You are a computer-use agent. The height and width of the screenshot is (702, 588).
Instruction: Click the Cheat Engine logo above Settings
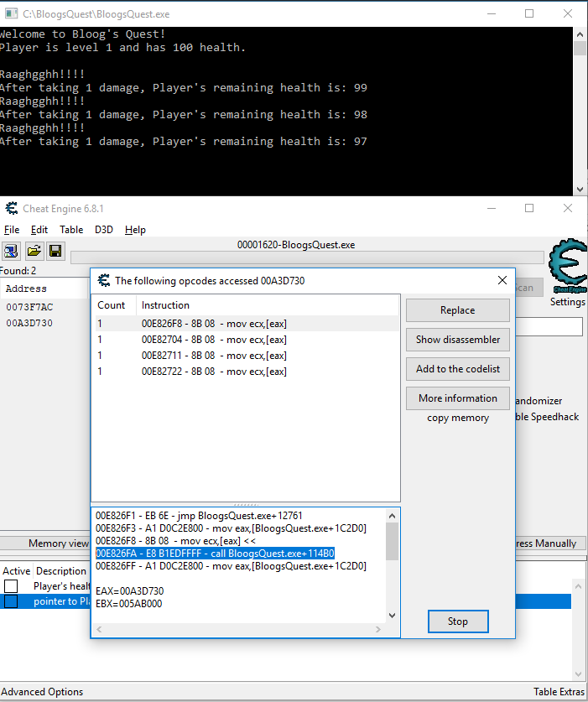point(568,266)
